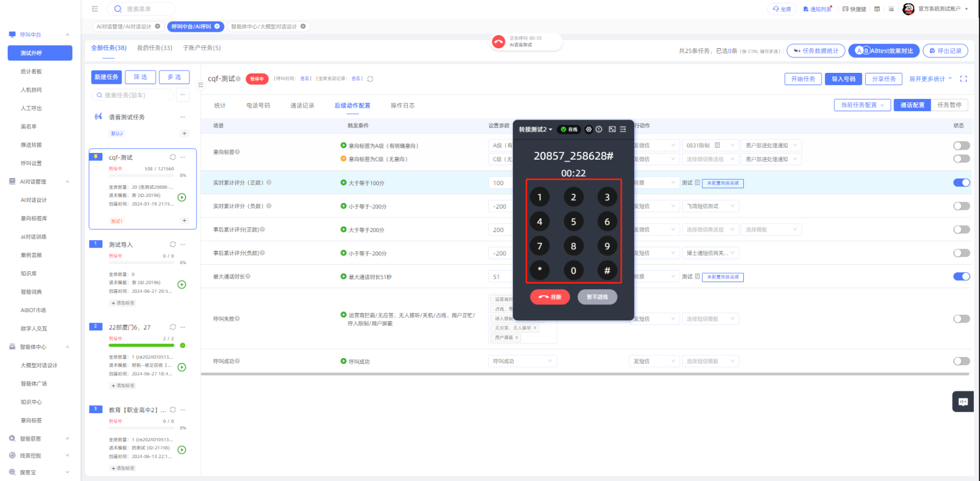The height and width of the screenshot is (481, 980).
Task: Click the 新建任务 button
Action: 106,77
